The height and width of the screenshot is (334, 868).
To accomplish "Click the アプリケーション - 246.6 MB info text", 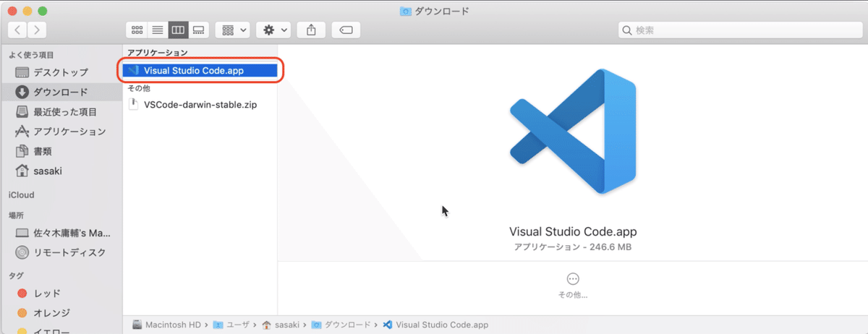I will 573,247.
